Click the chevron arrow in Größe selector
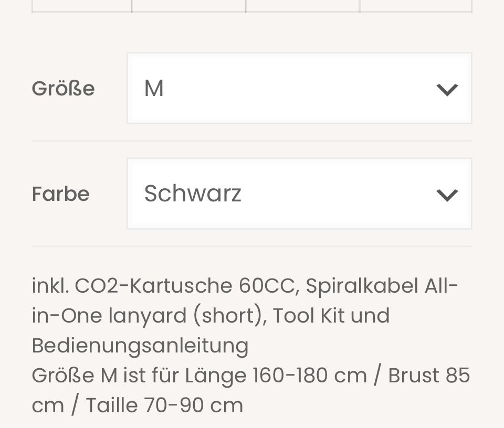This screenshot has width=504, height=428. [x=447, y=90]
